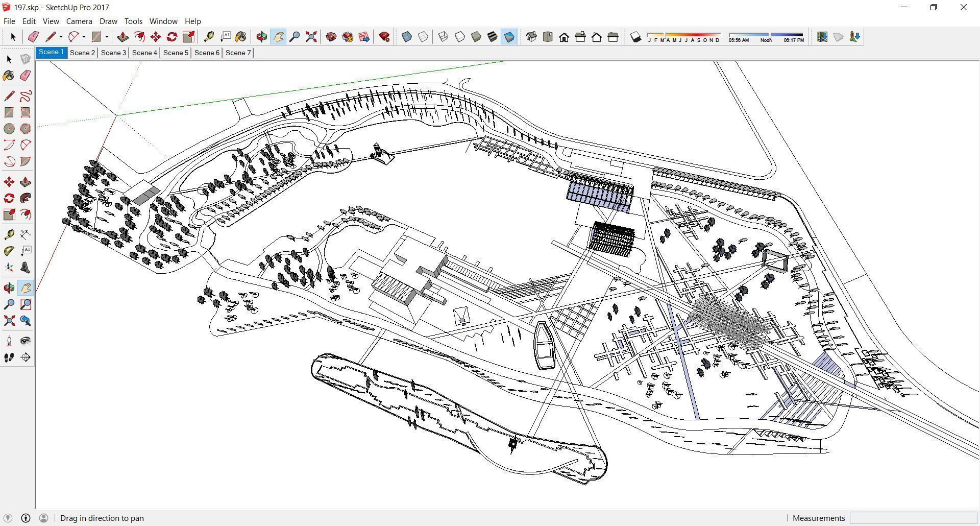Choose the Circle tool in left toolbar

tap(9, 129)
